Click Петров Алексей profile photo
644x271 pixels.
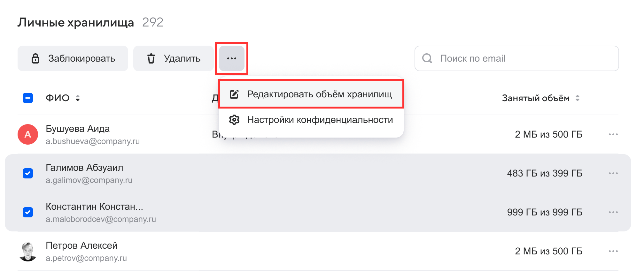point(28,251)
